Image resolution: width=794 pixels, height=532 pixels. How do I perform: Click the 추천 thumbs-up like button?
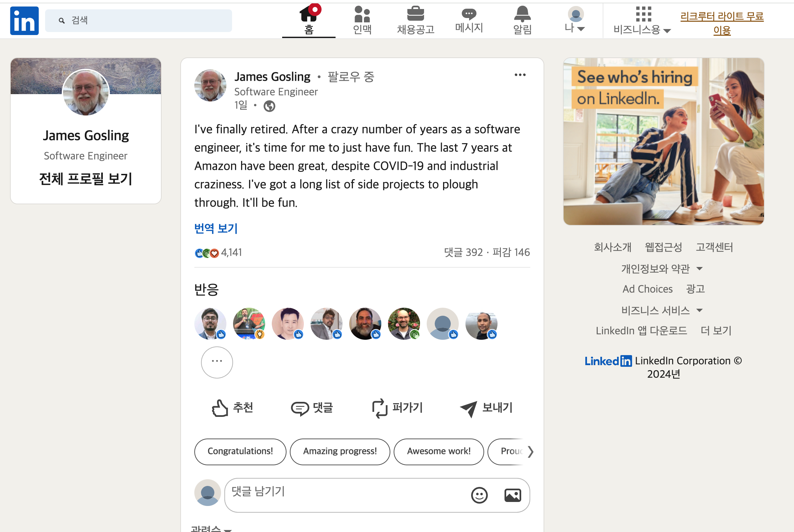tap(232, 408)
